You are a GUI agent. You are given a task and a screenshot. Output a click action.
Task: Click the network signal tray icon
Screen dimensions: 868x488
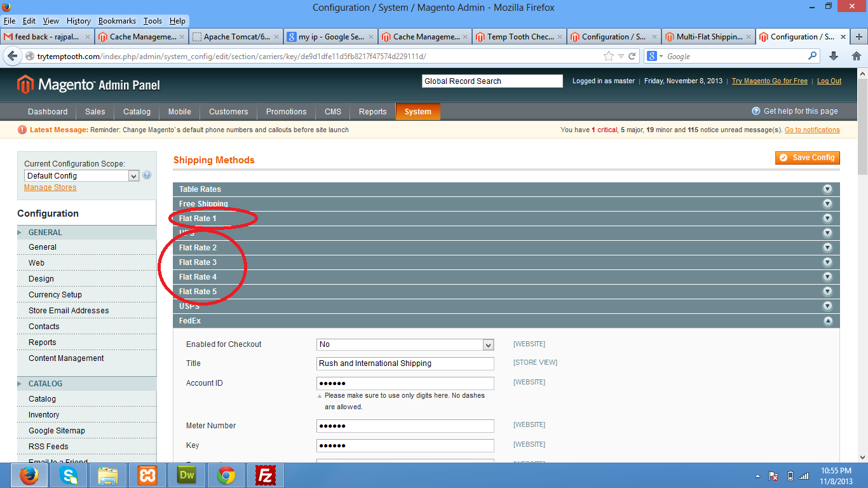point(804,476)
